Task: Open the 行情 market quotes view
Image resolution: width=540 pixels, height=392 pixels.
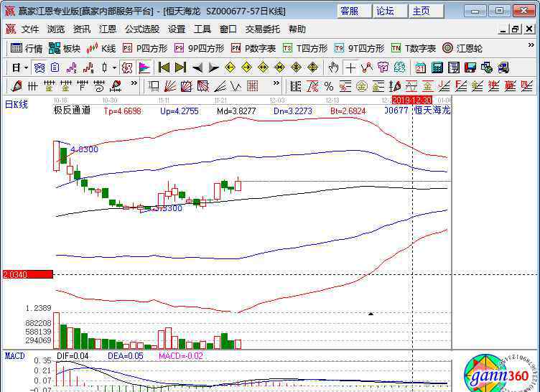Action: click(26, 49)
